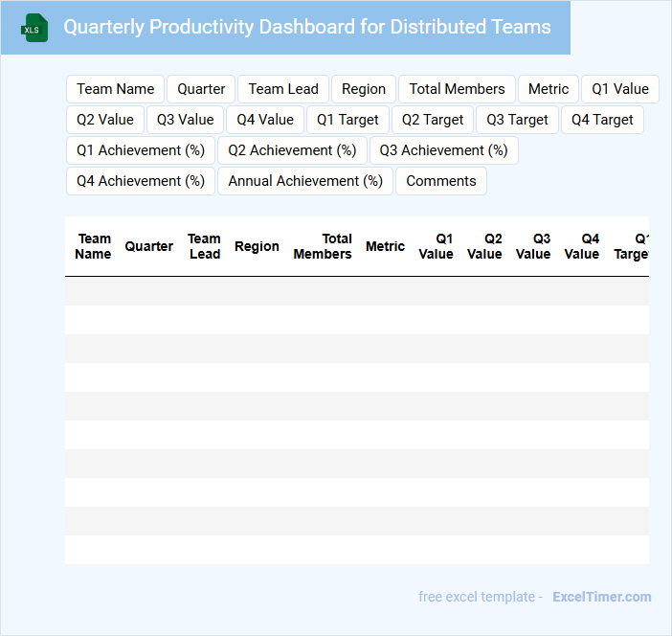
Task: Click the Q4 Target tag
Action: coord(602,120)
